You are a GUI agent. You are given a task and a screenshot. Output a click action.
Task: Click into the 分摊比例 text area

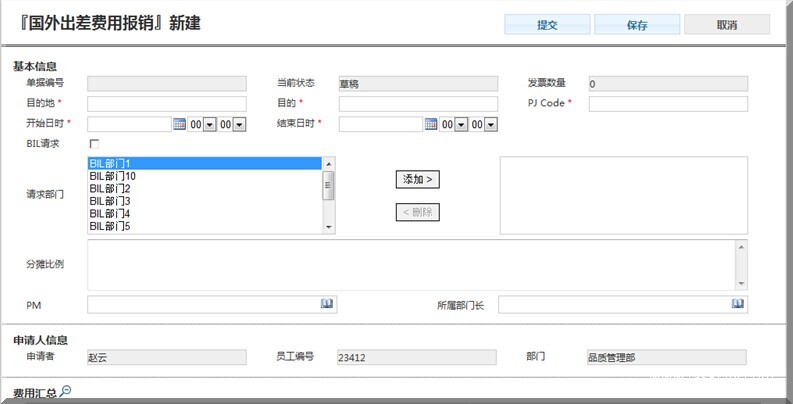coord(412,265)
